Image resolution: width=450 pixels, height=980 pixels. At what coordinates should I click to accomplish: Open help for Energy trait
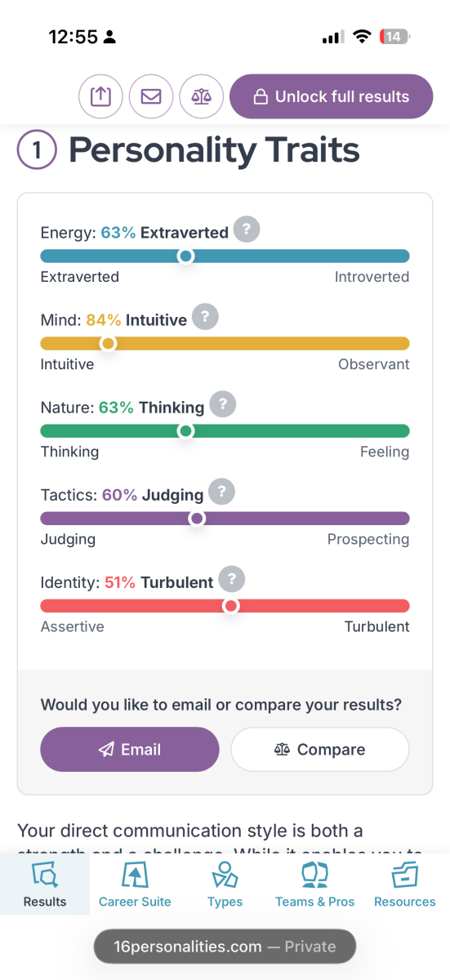click(x=246, y=229)
